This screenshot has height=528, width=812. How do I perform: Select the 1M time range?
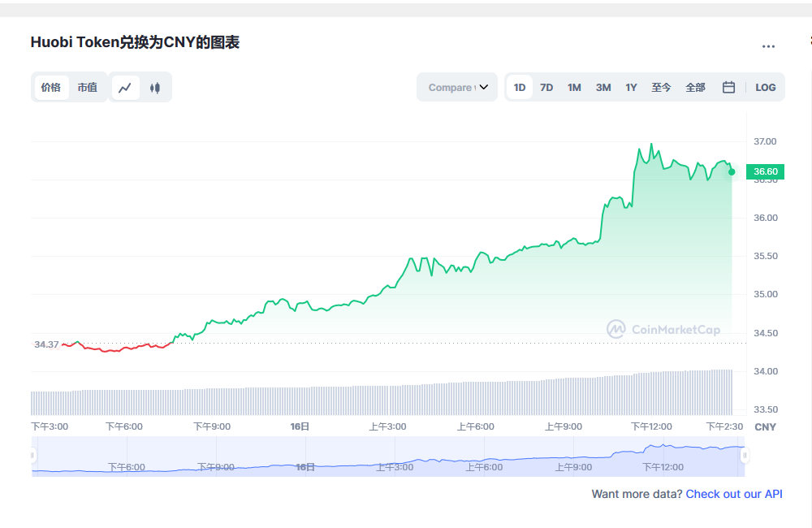click(x=574, y=87)
